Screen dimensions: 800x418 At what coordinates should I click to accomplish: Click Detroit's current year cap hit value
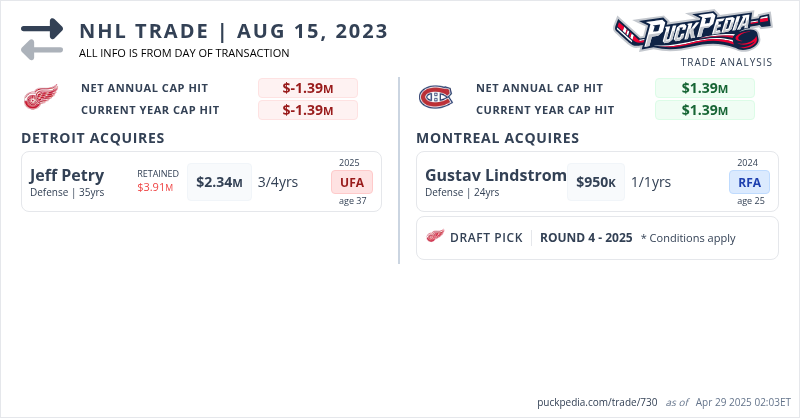tap(307, 110)
